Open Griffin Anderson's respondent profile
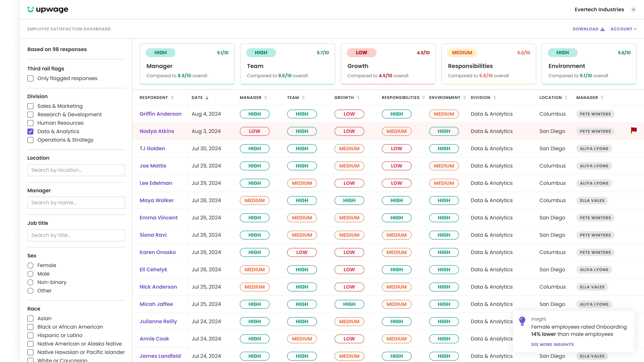This screenshot has width=644, height=362. (x=160, y=114)
